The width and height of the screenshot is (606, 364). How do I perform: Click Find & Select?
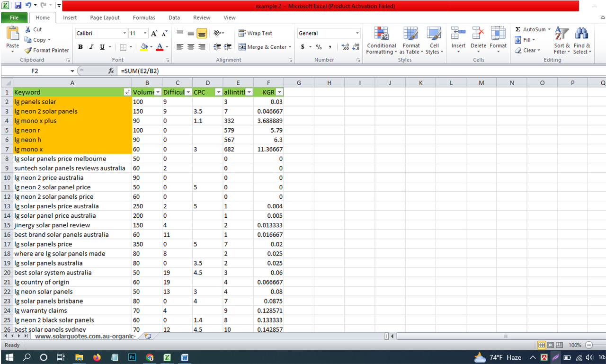coord(581,40)
